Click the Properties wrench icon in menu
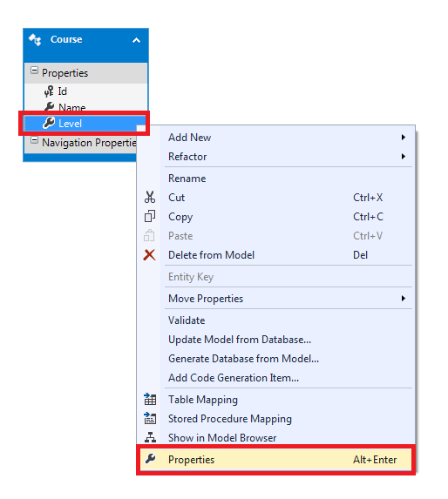The height and width of the screenshot is (499, 448). pyautogui.click(x=150, y=459)
